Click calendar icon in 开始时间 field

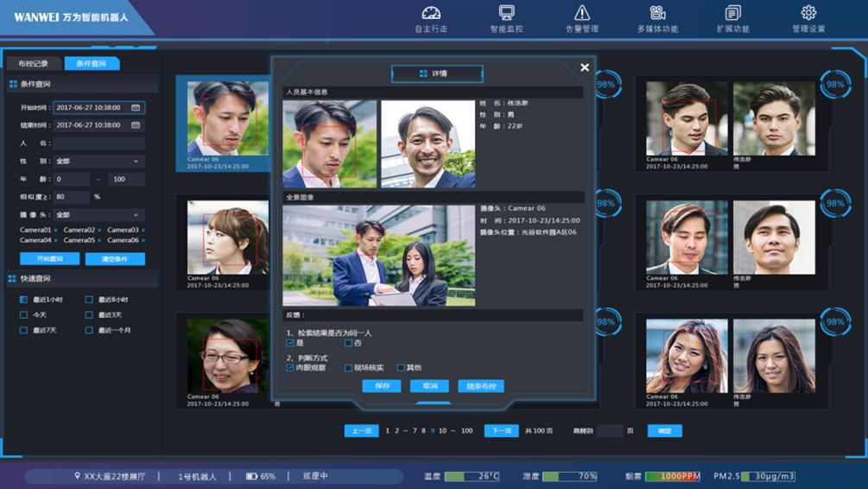[136, 108]
